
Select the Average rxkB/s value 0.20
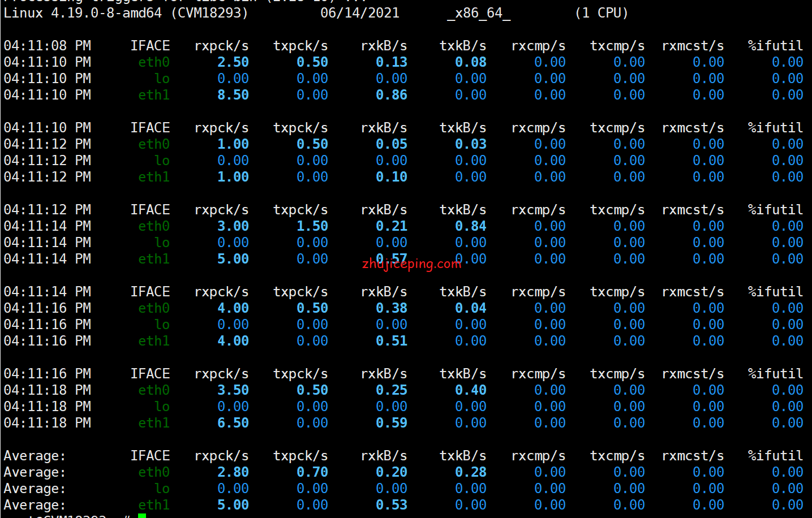392,472
